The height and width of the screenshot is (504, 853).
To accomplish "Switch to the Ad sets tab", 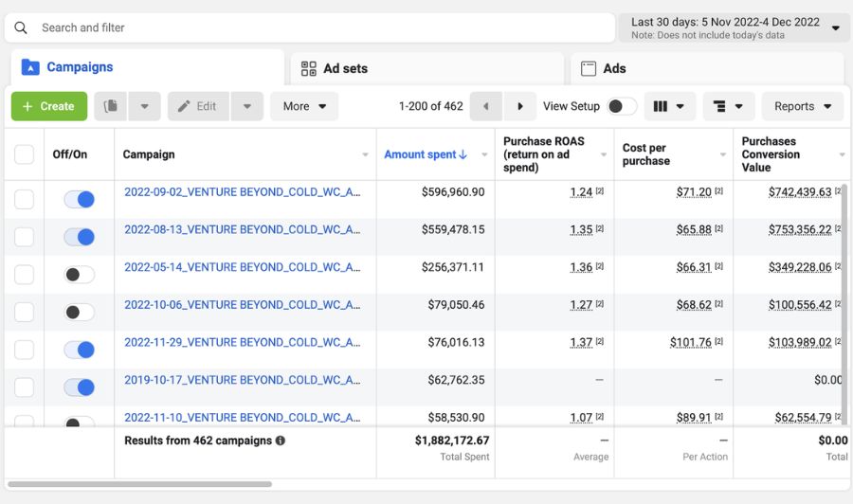I will (x=427, y=68).
